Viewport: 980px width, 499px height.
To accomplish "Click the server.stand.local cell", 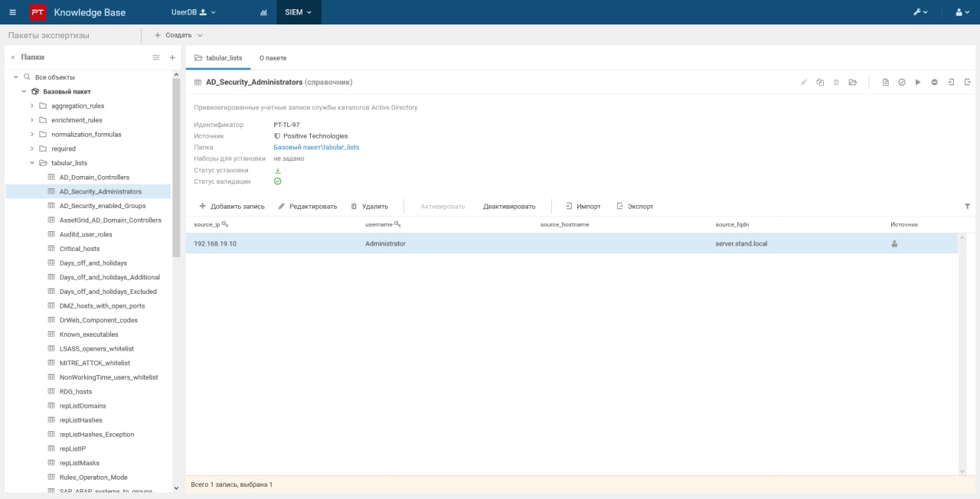I will click(x=741, y=243).
